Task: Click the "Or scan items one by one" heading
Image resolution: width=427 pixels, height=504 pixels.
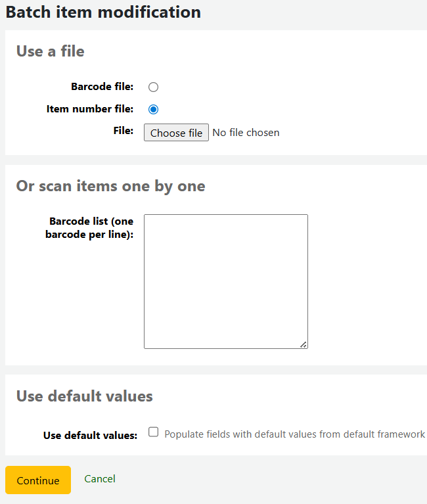Action: [110, 186]
